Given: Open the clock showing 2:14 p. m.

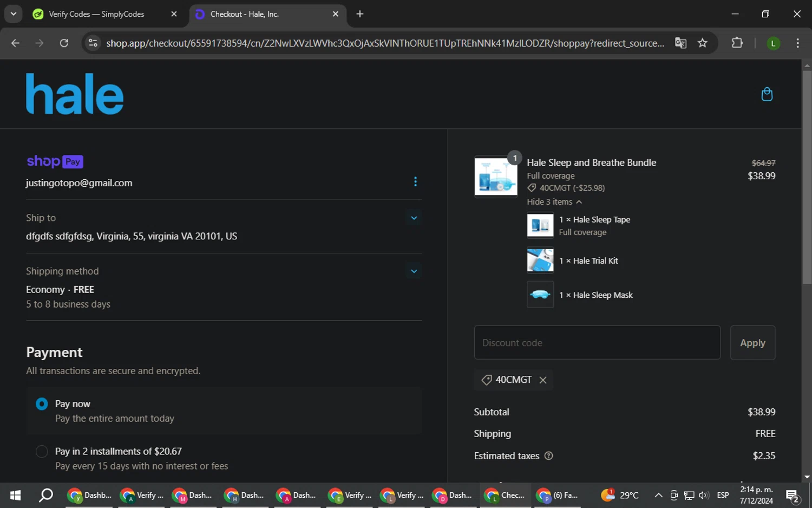Looking at the screenshot, I should [x=756, y=495].
